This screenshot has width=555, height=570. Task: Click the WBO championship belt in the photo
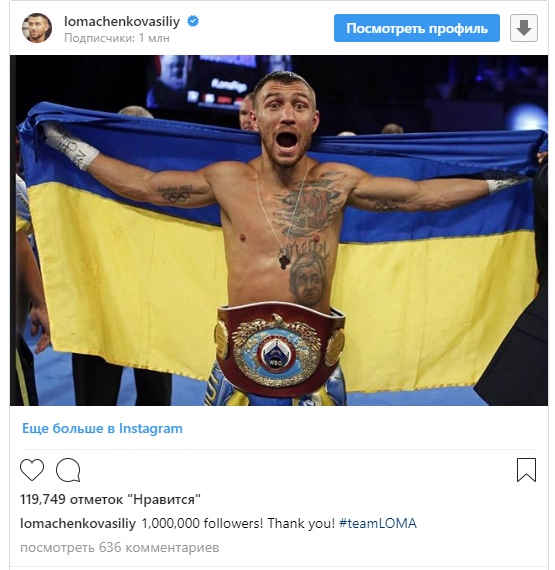pos(280,350)
